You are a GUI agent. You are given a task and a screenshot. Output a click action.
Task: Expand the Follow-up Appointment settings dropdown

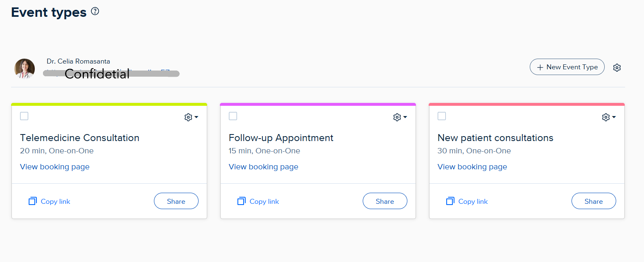(x=400, y=117)
